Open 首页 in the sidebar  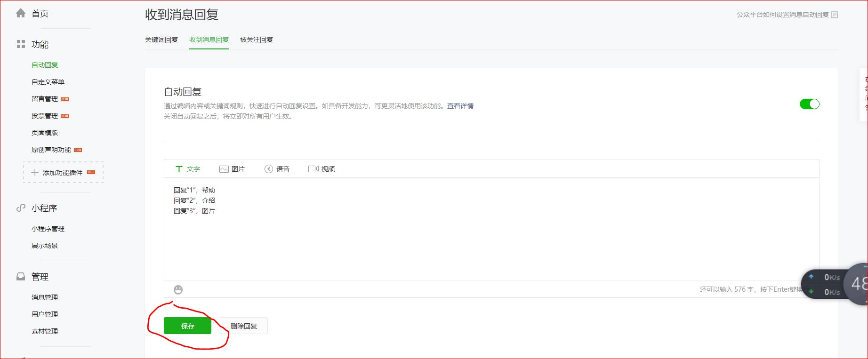[40, 14]
